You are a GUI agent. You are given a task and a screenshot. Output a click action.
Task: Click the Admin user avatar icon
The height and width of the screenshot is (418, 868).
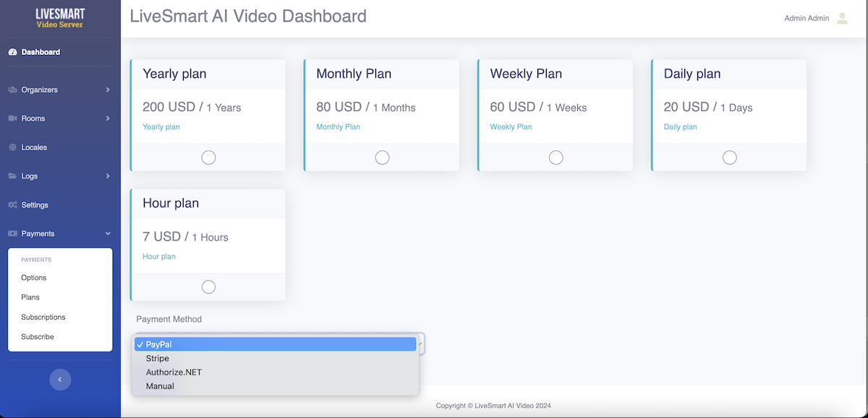point(842,19)
